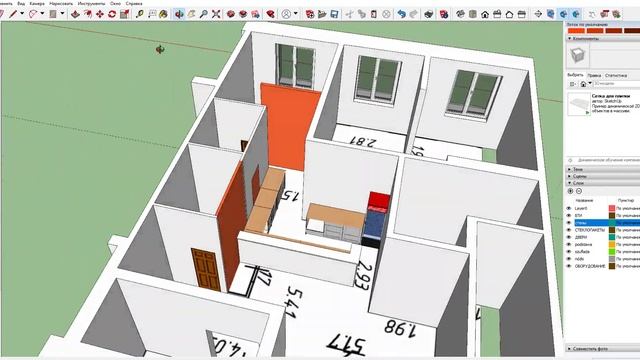Click the Zoom Extents tool
Image resolution: width=640 pixels, height=360 pixels.
point(216,14)
